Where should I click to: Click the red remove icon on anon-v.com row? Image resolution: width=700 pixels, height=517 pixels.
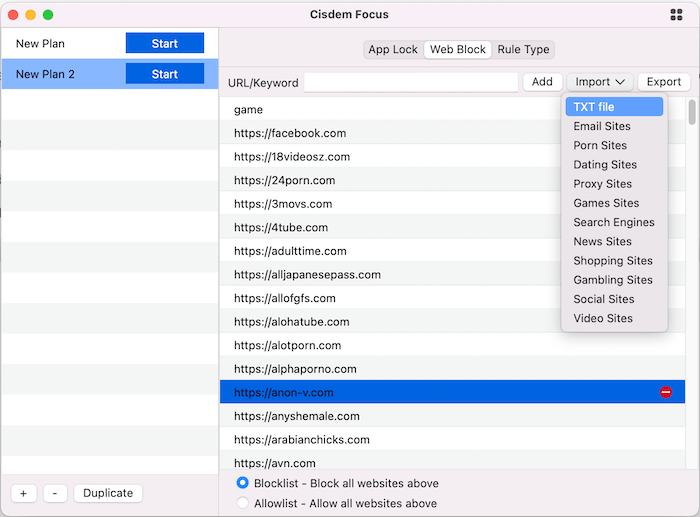(x=666, y=393)
